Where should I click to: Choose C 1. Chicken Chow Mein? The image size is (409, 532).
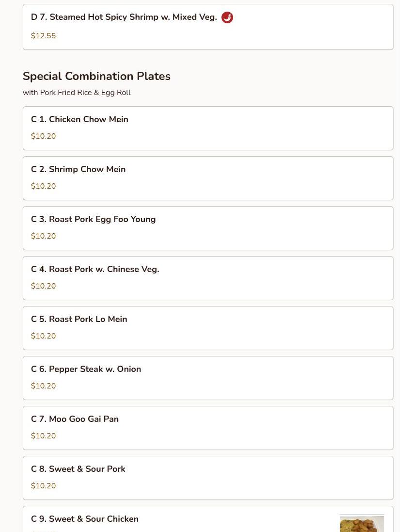(x=79, y=119)
